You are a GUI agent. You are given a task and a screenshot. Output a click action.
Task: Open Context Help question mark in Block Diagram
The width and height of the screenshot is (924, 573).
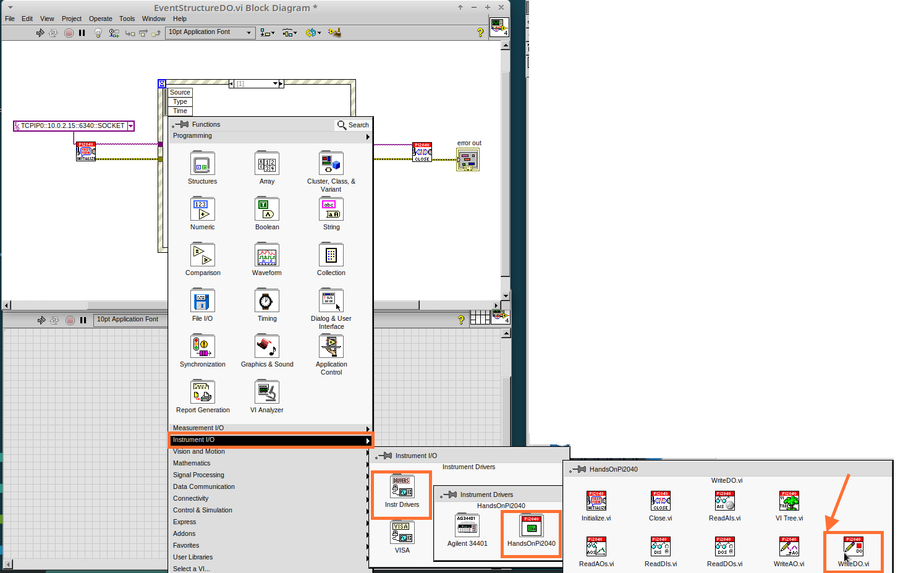click(480, 33)
